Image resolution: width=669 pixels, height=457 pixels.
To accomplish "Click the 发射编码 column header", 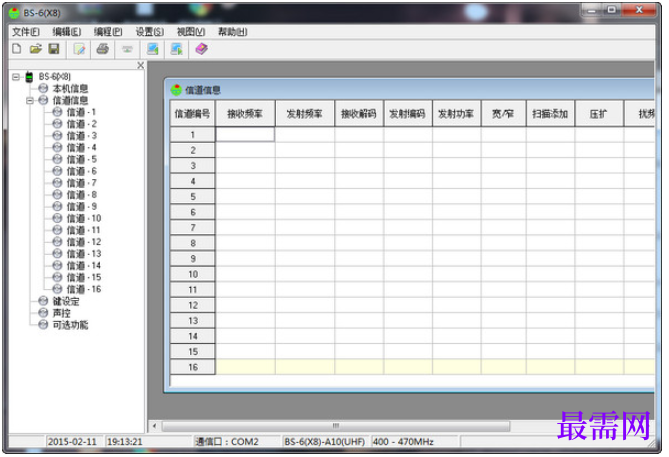I will (x=407, y=114).
